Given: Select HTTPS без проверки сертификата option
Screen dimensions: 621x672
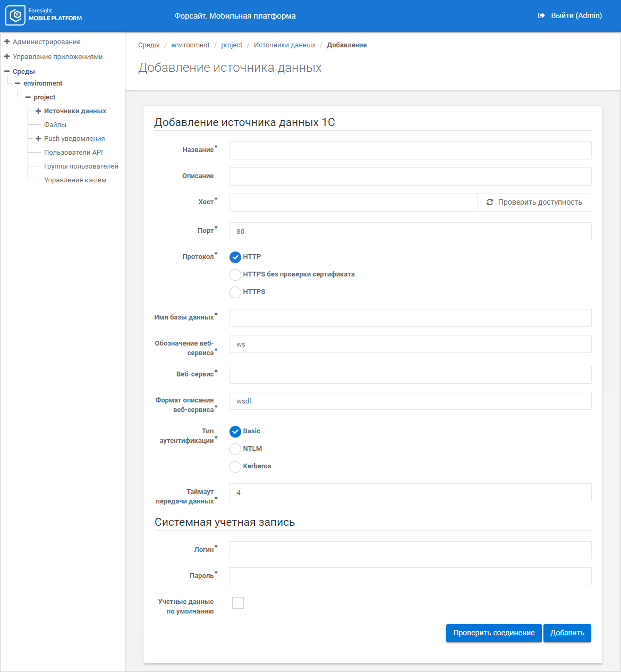Looking at the screenshot, I should tap(235, 275).
